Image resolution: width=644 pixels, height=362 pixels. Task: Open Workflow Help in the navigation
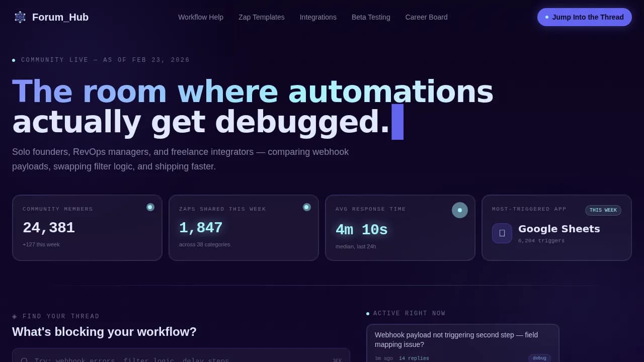201,17
